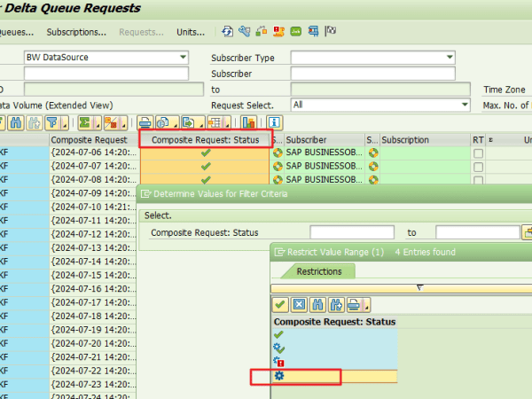Click the Composite Request: Status from-value field
532x399 pixels.
pyautogui.click(x=352, y=232)
